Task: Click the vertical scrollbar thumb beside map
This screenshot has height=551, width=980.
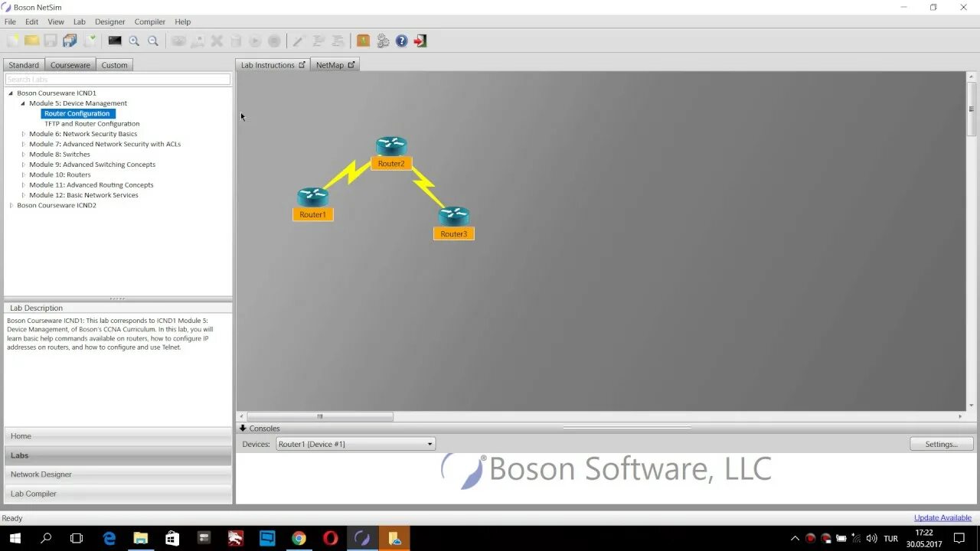Action: pyautogui.click(x=972, y=109)
